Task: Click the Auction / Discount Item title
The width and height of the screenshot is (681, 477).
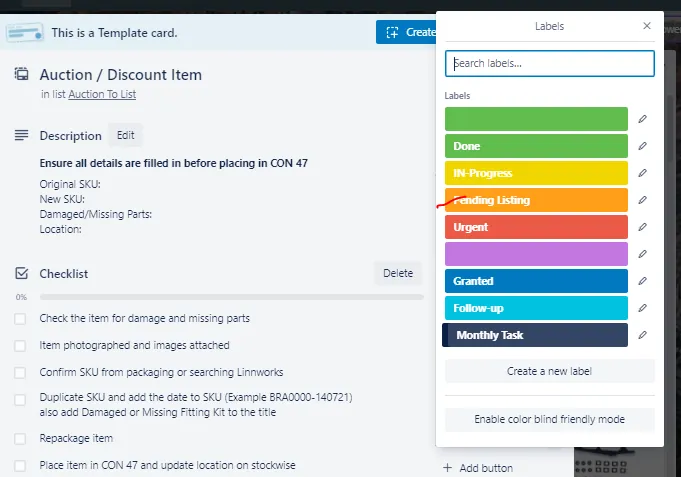Action: point(121,75)
